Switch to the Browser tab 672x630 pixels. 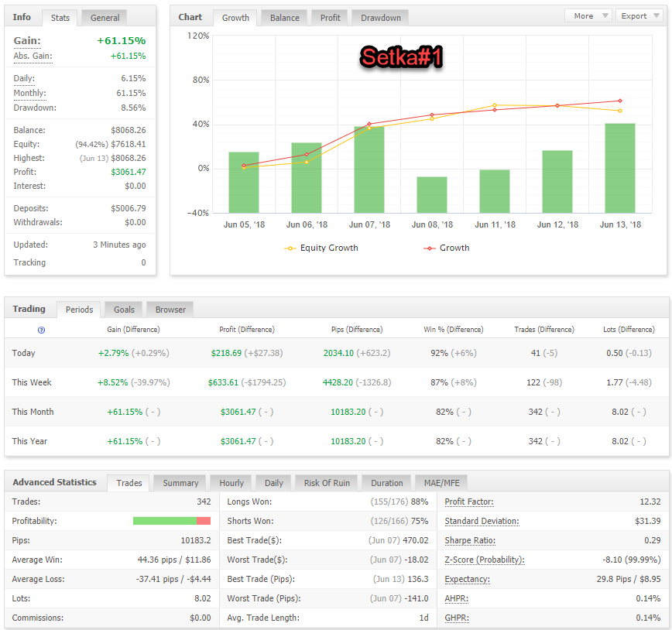pos(170,310)
